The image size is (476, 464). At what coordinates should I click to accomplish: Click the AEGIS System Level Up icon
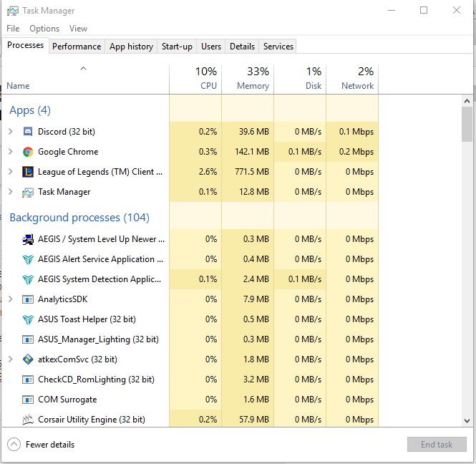[28, 239]
